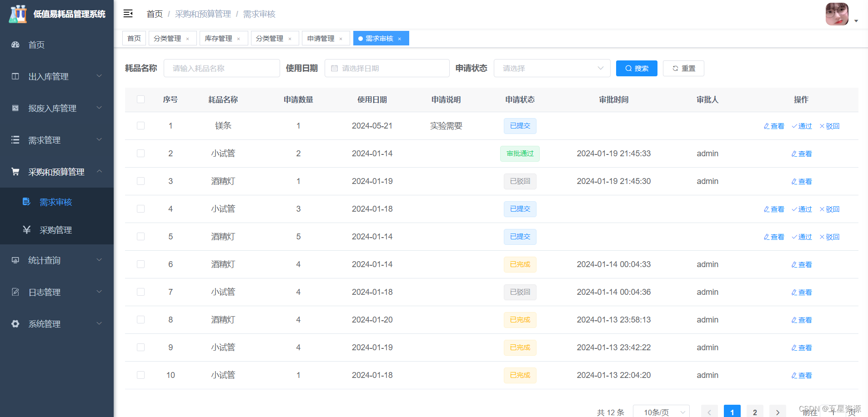Click the calendar icon in 使用日期 field
This screenshot has height=417, width=868.
pyautogui.click(x=335, y=69)
